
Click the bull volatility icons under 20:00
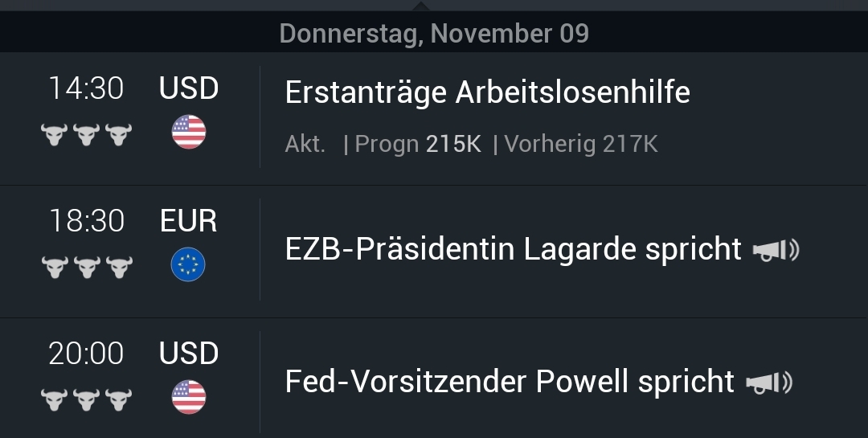[x=86, y=399]
